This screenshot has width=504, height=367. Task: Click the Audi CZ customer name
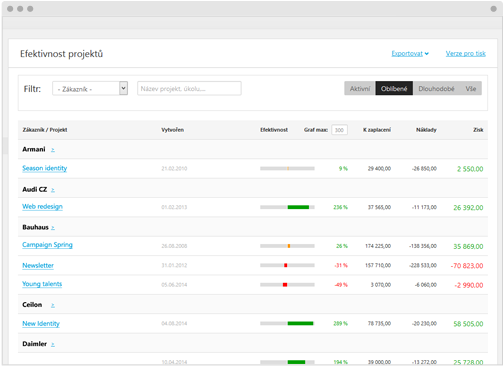pyautogui.click(x=35, y=189)
